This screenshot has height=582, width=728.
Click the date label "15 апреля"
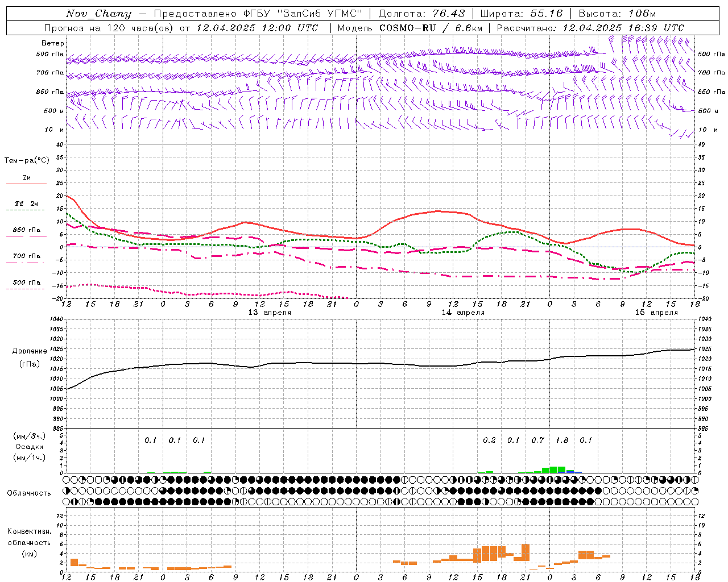click(656, 313)
